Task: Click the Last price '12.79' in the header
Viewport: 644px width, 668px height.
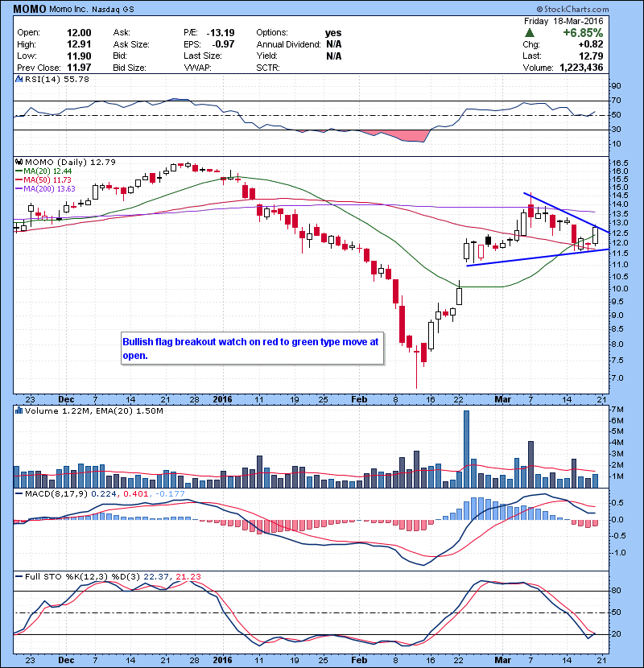Action: (591, 56)
